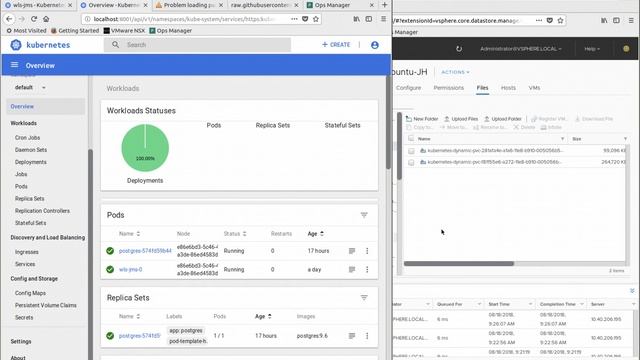Click the search magnifier icon in dashboard

116,44
